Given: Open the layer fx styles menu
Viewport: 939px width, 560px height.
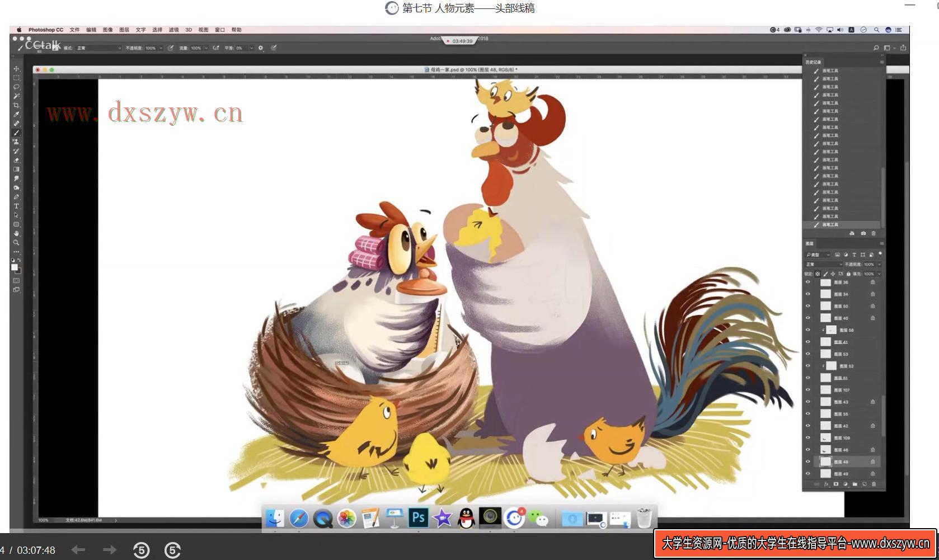Looking at the screenshot, I should (827, 484).
